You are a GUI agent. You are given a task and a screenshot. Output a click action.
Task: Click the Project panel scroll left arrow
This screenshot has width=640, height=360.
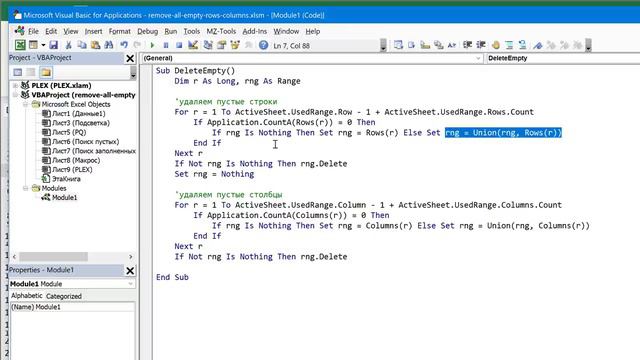coord(15,256)
